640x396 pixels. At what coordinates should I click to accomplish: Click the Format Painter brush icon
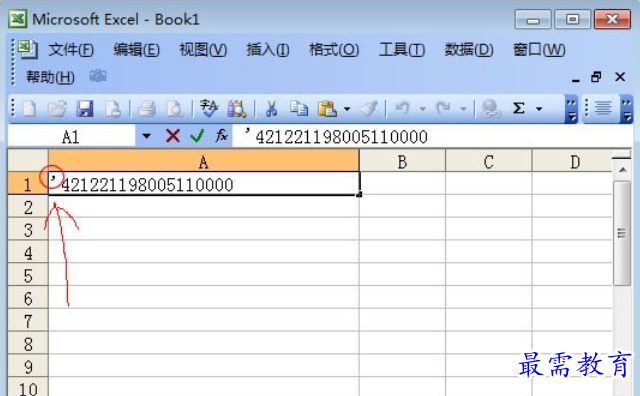tap(369, 109)
